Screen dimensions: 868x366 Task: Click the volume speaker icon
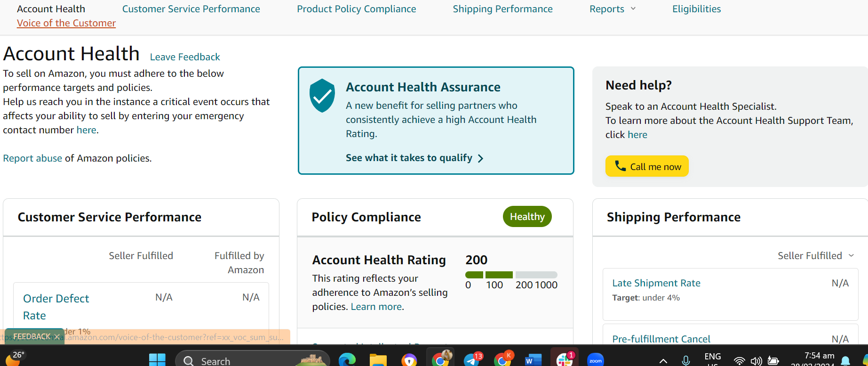[757, 361]
